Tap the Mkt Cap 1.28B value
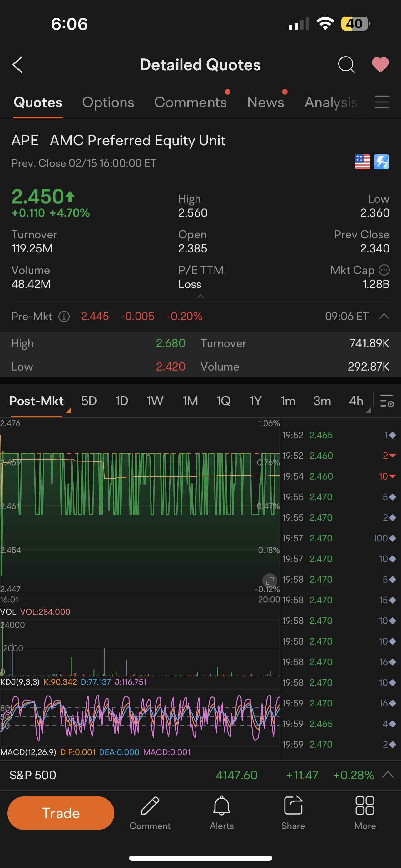401x868 pixels. 376,284
